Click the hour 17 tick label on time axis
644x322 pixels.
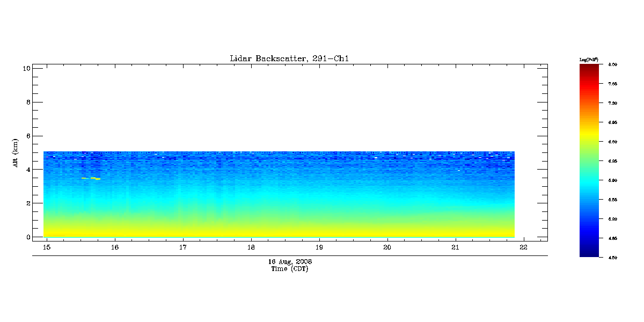[x=183, y=247]
